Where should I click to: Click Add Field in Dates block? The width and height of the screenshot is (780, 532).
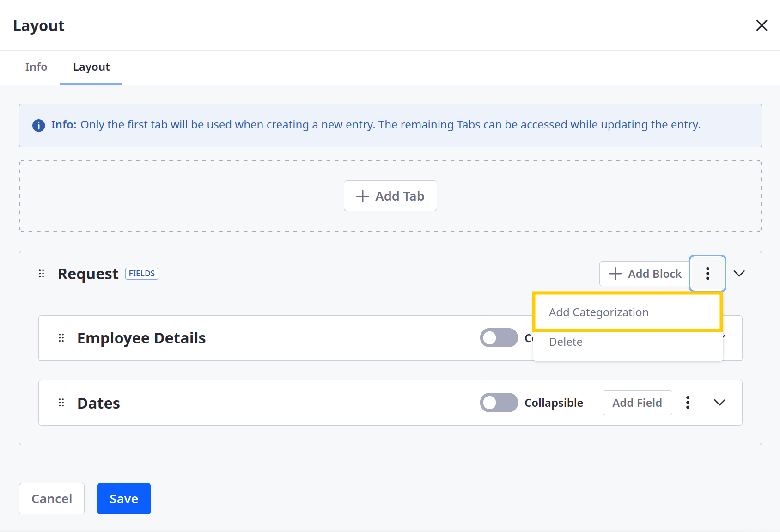point(637,403)
